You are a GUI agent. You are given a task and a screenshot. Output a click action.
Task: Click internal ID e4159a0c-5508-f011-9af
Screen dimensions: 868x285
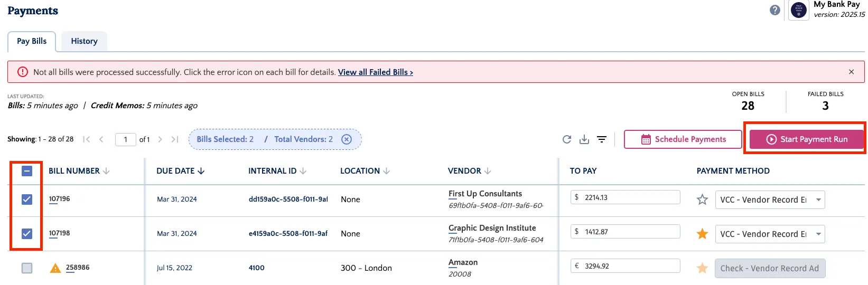click(x=288, y=233)
